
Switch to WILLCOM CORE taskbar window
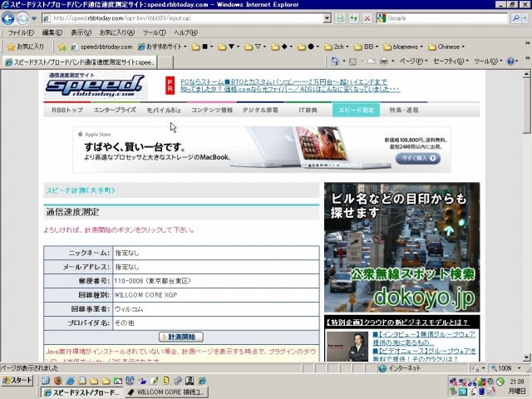[x=166, y=392]
